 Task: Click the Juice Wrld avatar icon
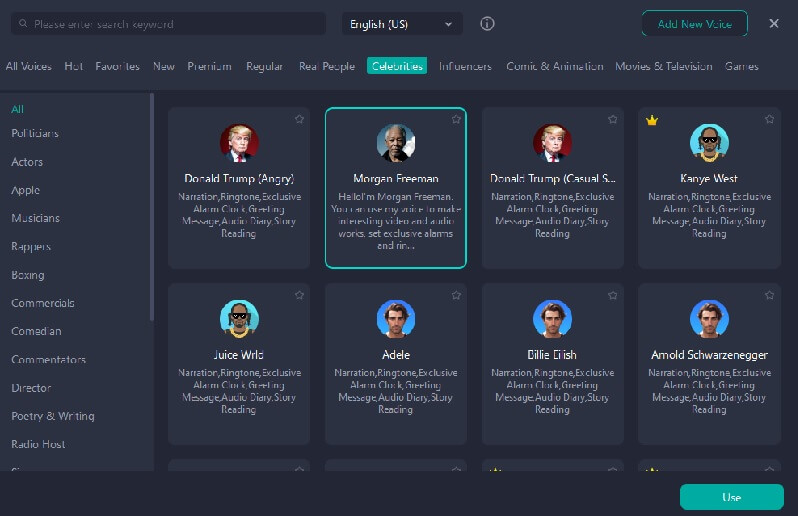point(239,319)
